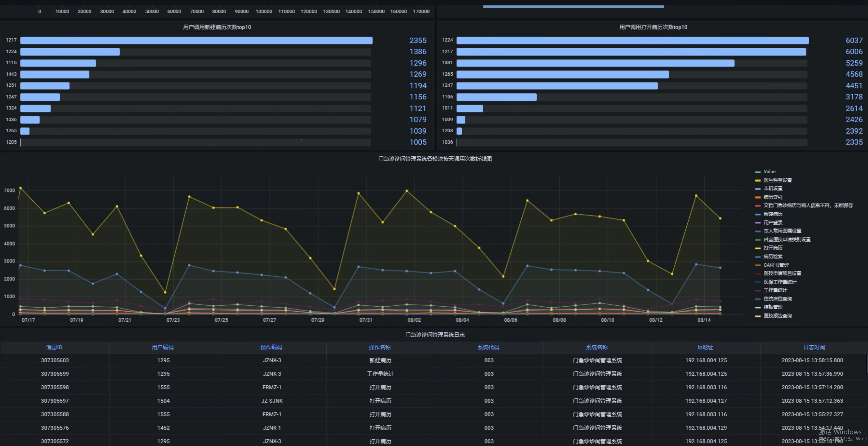This screenshot has width=868, height=446.
Task: Sort the log table by 操作名称 column
Action: pyautogui.click(x=380, y=347)
